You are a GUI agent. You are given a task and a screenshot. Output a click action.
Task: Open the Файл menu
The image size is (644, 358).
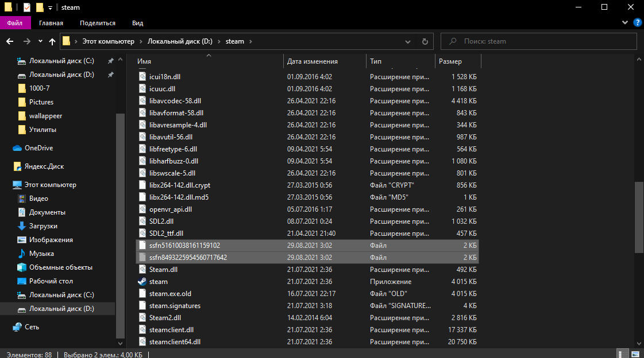point(15,23)
